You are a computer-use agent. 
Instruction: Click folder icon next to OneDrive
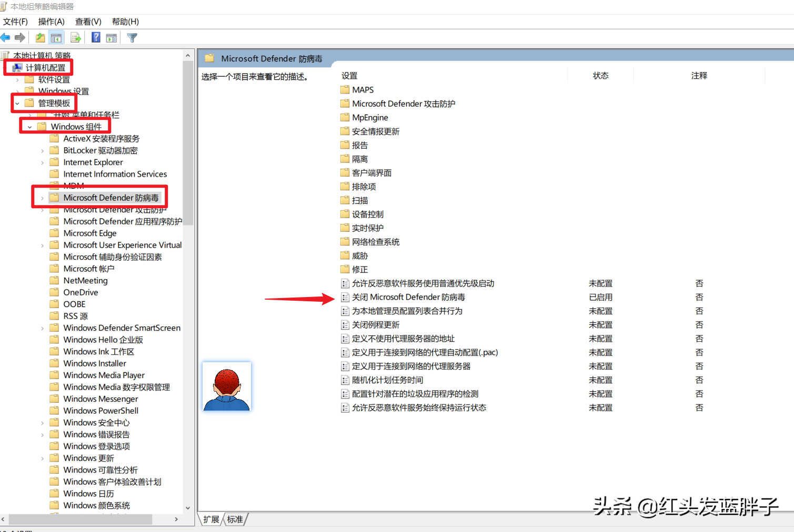tap(54, 292)
